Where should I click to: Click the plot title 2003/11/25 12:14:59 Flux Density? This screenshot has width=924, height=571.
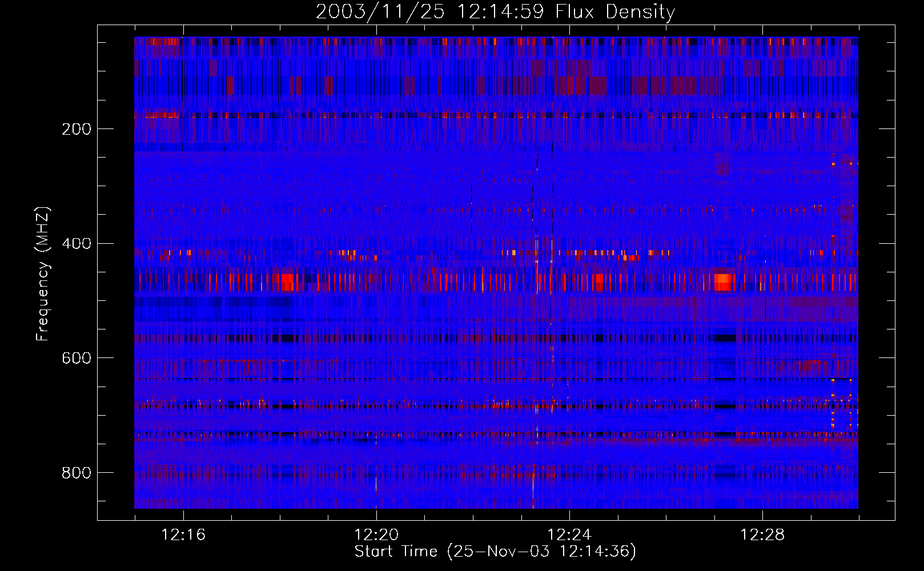click(x=495, y=11)
